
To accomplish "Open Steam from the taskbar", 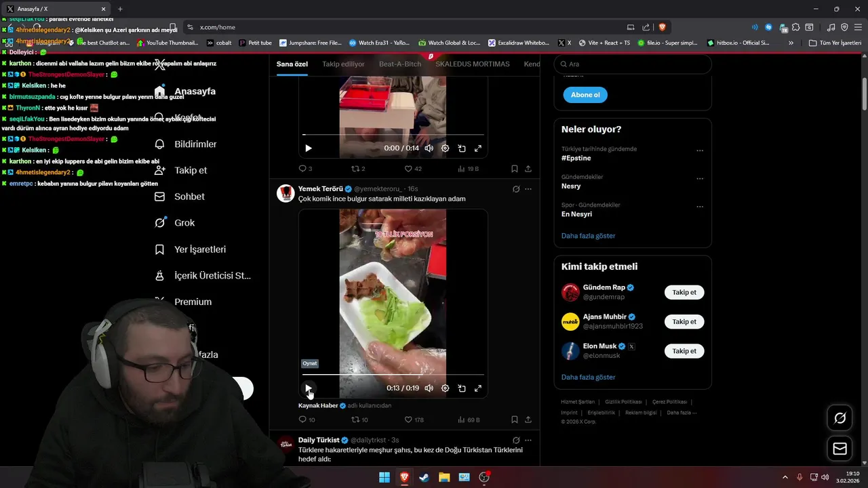I will coord(424,477).
